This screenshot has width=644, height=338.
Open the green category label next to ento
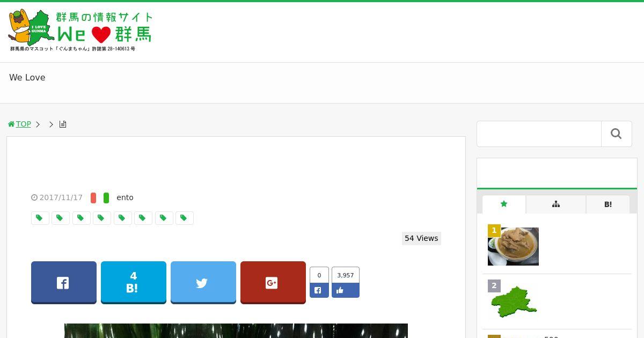tap(106, 198)
